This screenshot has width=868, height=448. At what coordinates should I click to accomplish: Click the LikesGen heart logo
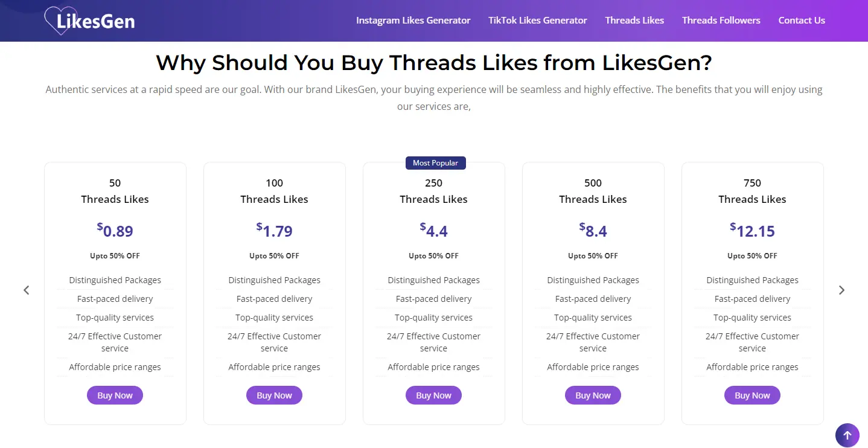tap(89, 21)
